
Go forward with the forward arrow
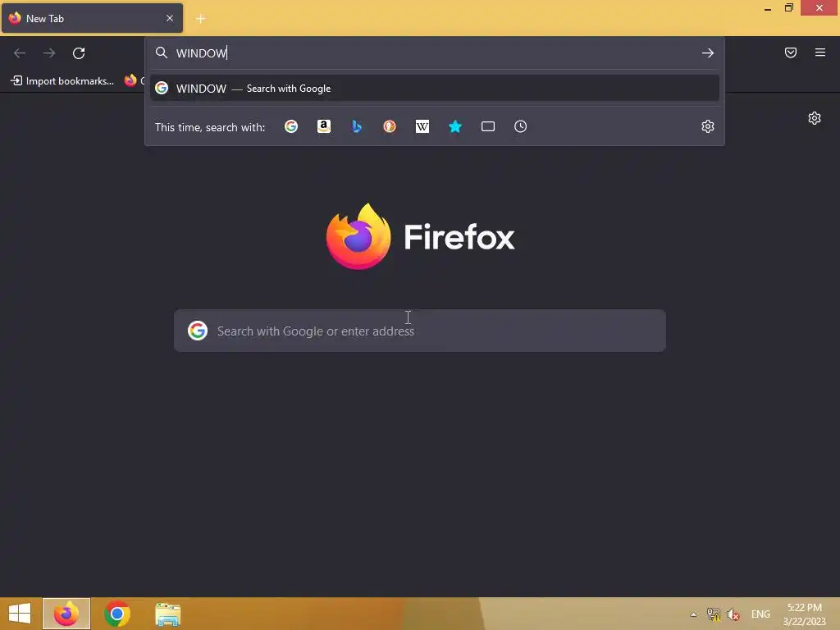click(49, 53)
